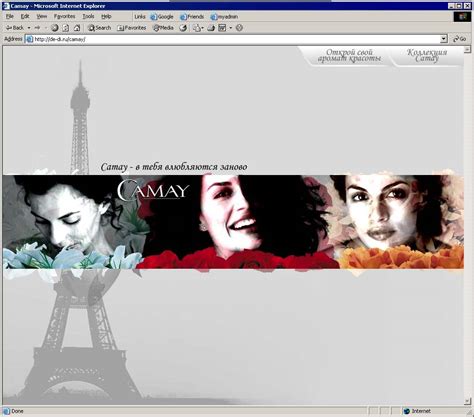This screenshot has height=417, width=474.
Task: Expand the address bar dropdown
Action: (444, 39)
